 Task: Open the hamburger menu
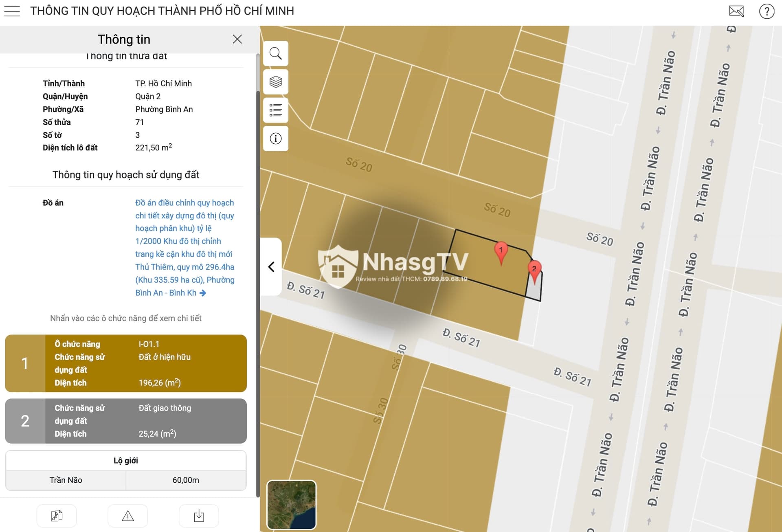pyautogui.click(x=12, y=11)
